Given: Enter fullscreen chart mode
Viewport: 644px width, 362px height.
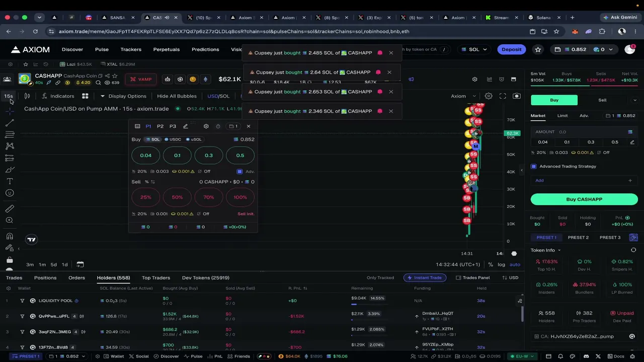Looking at the screenshot, I should [503, 96].
